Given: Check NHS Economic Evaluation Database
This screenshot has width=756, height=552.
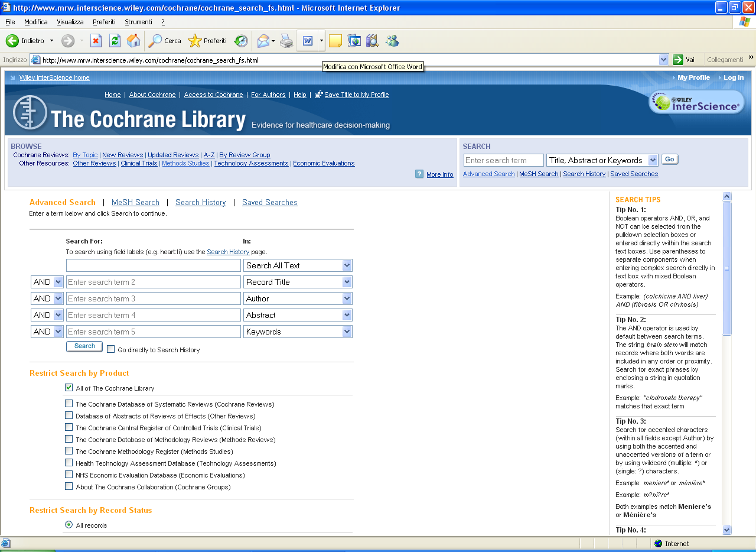Looking at the screenshot, I should coord(69,475).
